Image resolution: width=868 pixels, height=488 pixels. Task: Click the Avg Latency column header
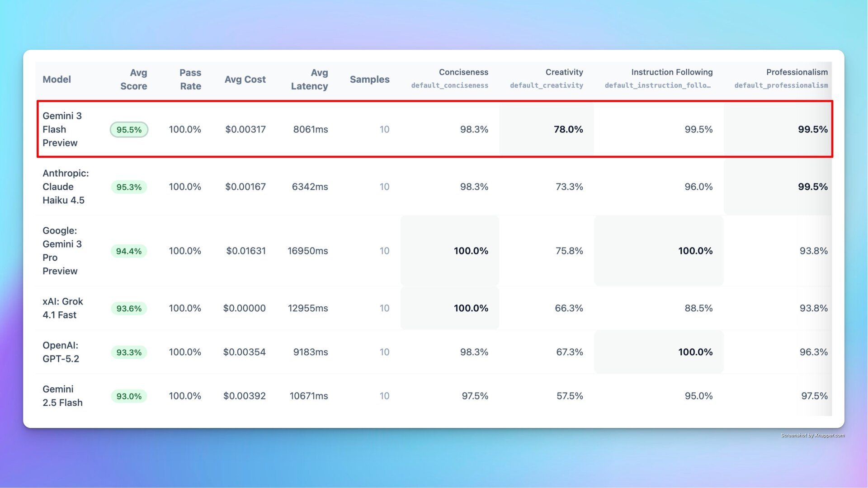(310, 80)
